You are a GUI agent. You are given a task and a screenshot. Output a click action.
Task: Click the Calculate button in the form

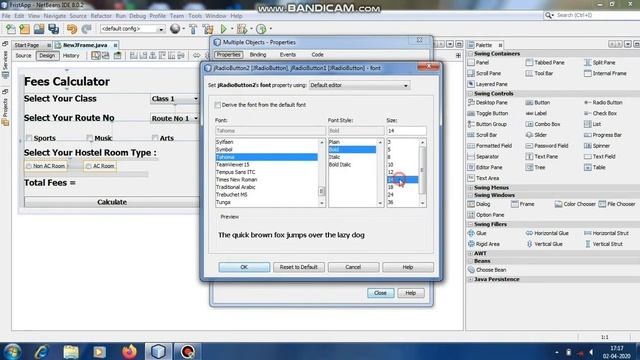click(111, 202)
